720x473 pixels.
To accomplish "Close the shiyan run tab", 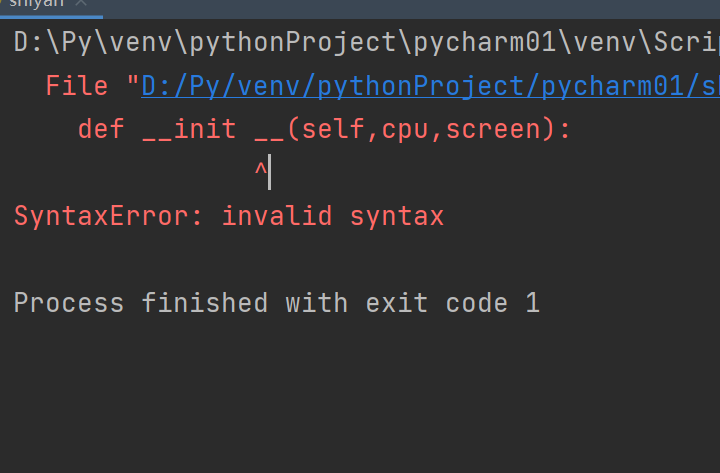I will click(x=81, y=3).
